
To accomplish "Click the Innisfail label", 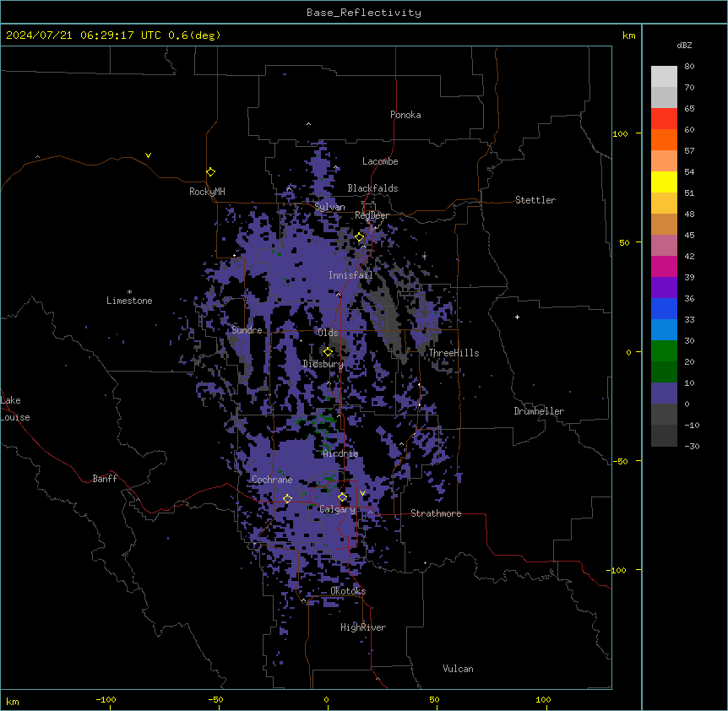I will 350,275.
